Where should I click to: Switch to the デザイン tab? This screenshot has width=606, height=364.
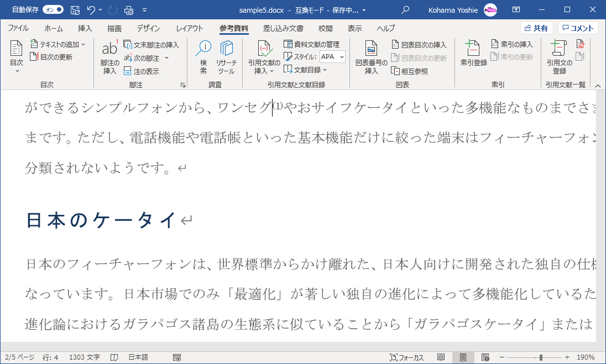[x=148, y=28]
